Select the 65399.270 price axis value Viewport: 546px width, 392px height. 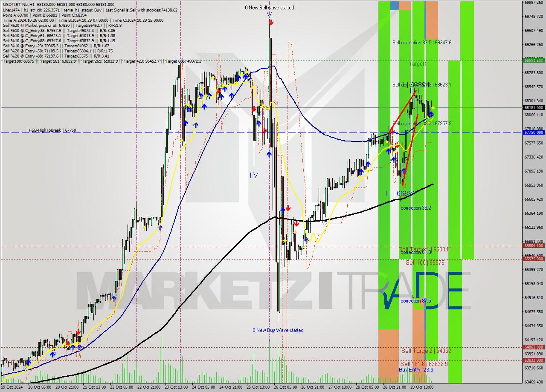(534, 270)
